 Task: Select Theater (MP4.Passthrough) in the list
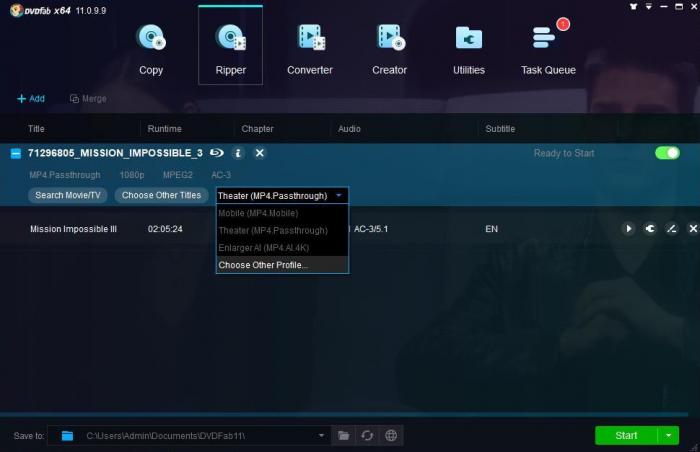[282, 230]
